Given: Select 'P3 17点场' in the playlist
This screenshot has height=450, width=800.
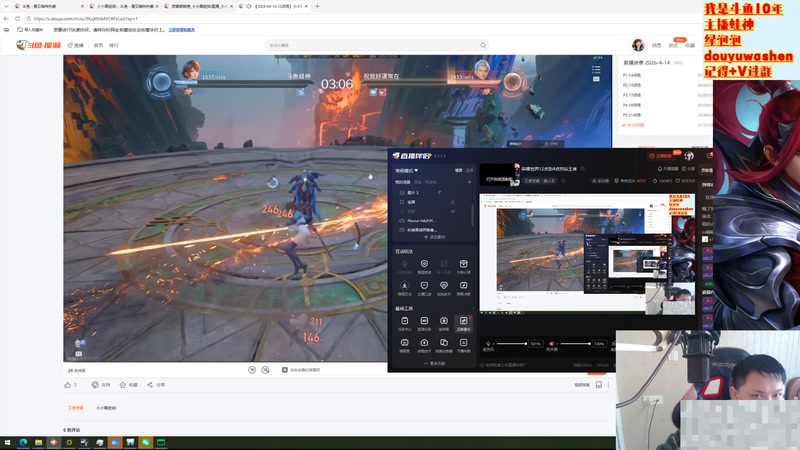Looking at the screenshot, I should (x=633, y=95).
